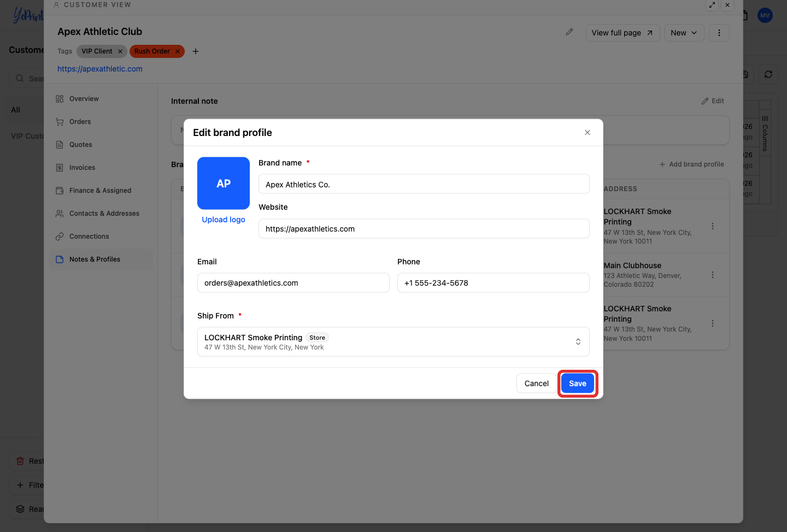Click the Phone number field
The image size is (787, 532).
[x=494, y=283]
